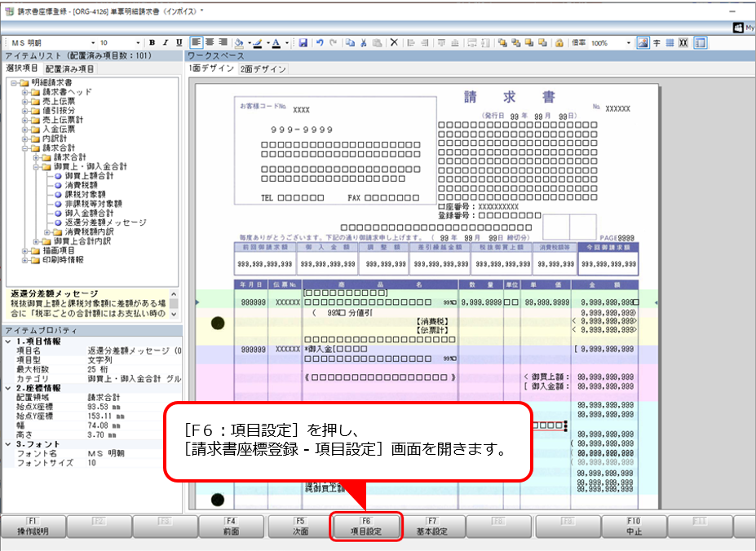Click the 字 character display icon
The width and height of the screenshot is (756, 551).
pyautogui.click(x=657, y=43)
